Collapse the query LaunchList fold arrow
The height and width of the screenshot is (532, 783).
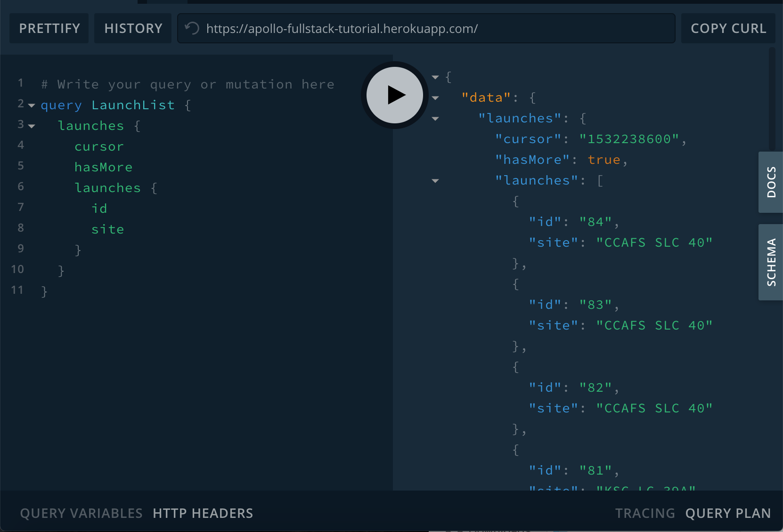32,105
